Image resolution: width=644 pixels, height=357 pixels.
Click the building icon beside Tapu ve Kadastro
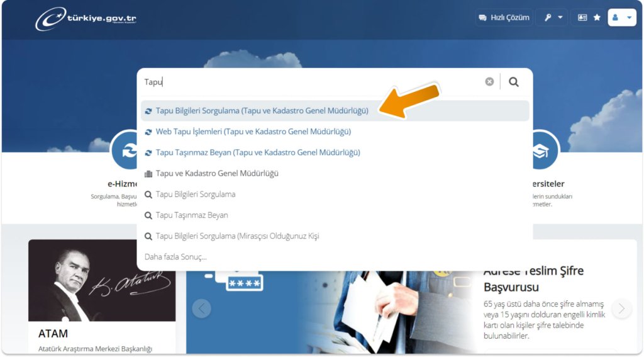click(148, 174)
